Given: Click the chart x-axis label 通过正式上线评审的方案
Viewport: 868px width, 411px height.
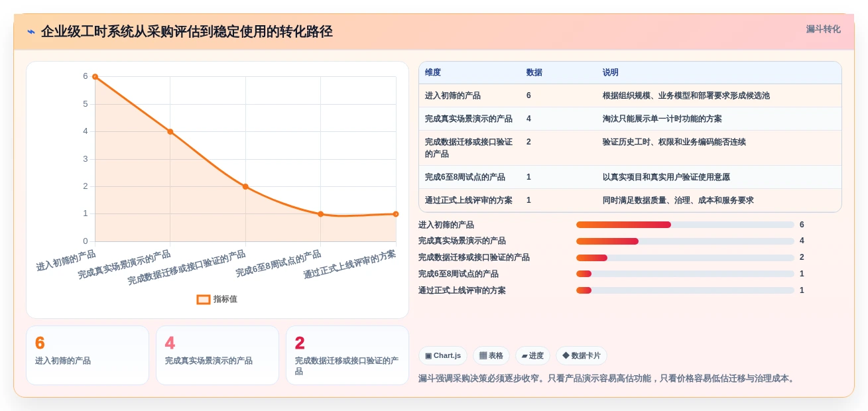Looking at the screenshot, I should coord(349,264).
